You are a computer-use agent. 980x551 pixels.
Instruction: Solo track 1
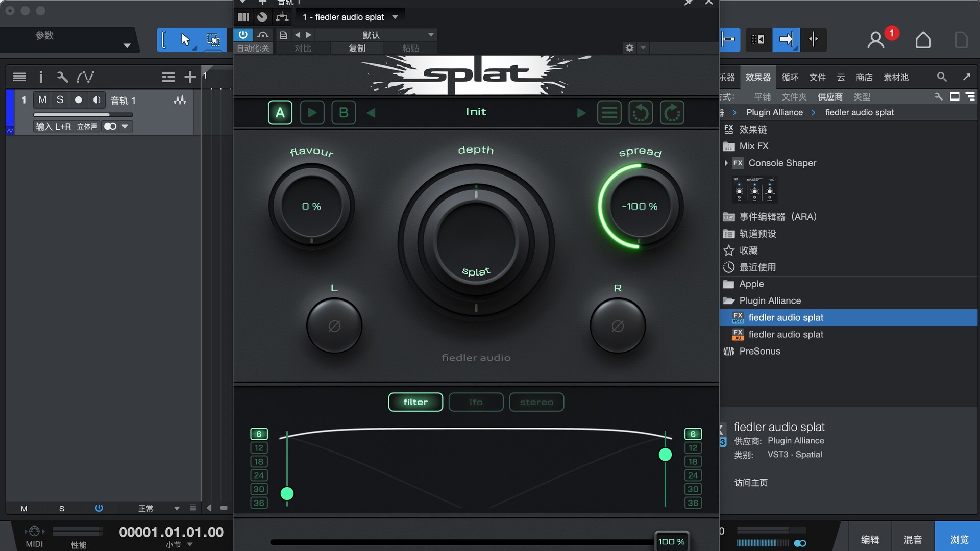point(60,100)
